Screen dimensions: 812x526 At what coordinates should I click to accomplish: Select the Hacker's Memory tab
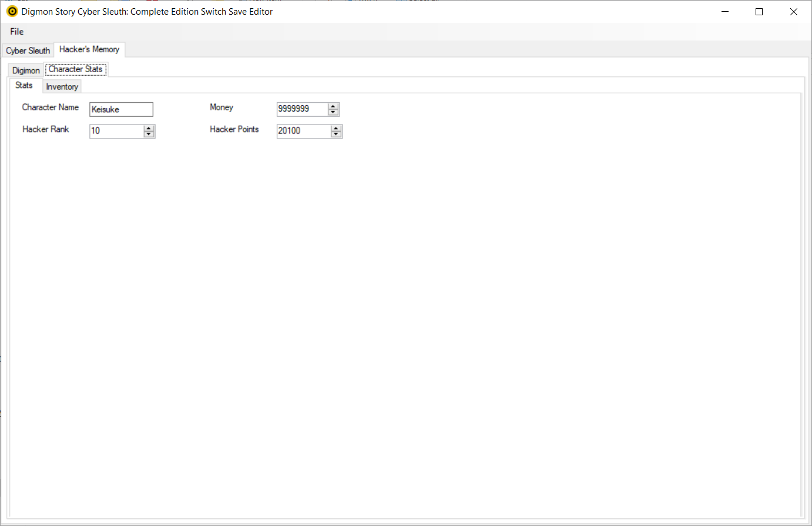[x=89, y=49]
